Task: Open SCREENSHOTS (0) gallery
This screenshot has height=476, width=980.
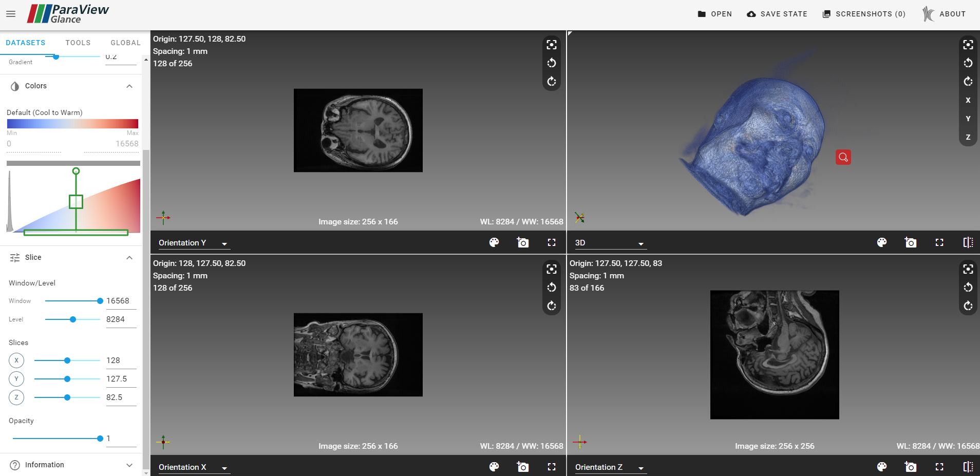Action: click(x=864, y=14)
